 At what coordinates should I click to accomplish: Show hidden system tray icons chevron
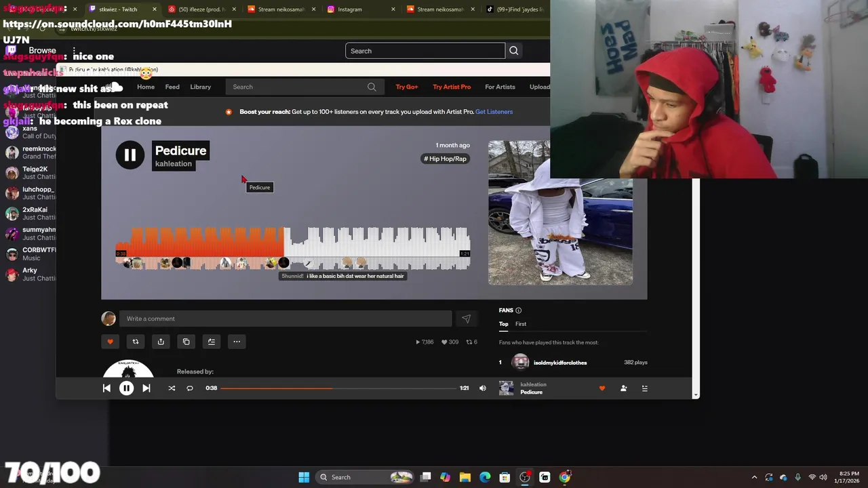(x=754, y=477)
